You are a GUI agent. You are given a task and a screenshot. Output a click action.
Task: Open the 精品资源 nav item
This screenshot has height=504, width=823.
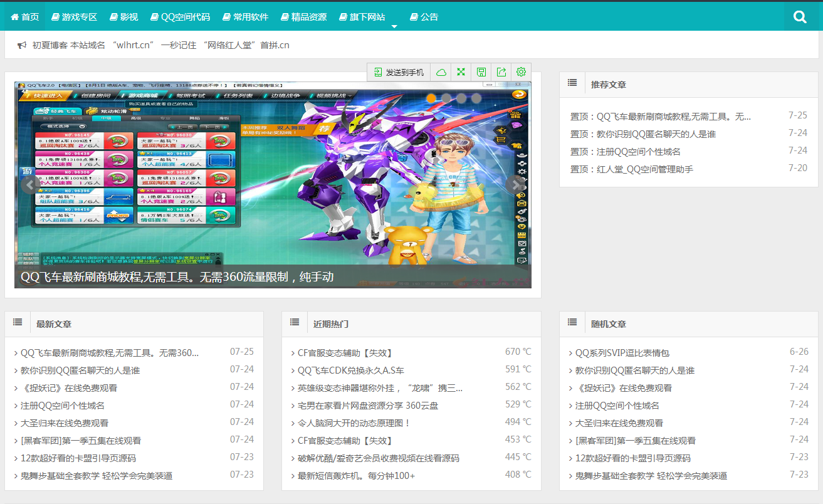[x=304, y=17]
